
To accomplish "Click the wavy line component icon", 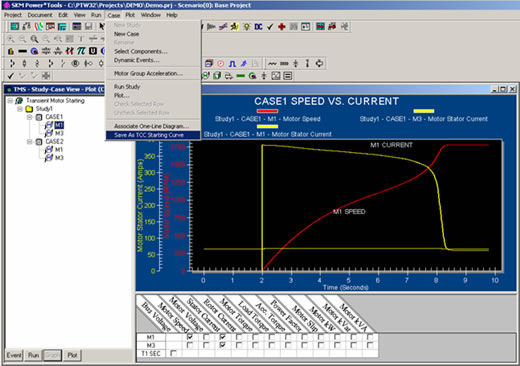I will [272, 63].
